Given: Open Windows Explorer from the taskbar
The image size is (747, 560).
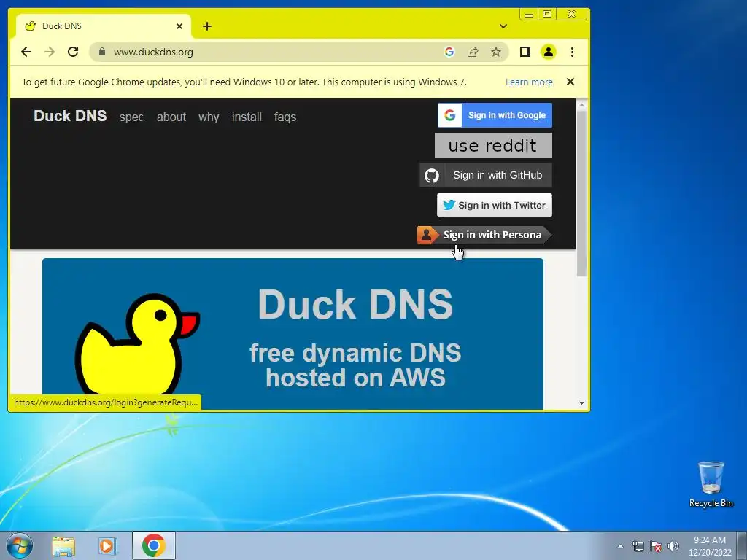Looking at the screenshot, I should coord(63,546).
